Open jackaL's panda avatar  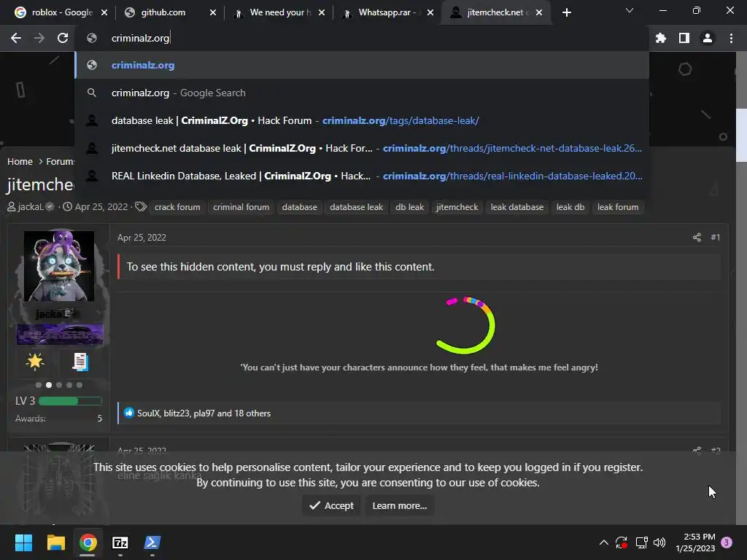coord(59,266)
